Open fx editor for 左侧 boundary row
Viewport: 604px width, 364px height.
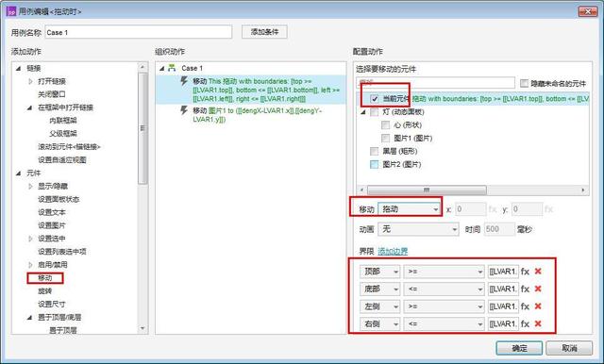pos(525,306)
